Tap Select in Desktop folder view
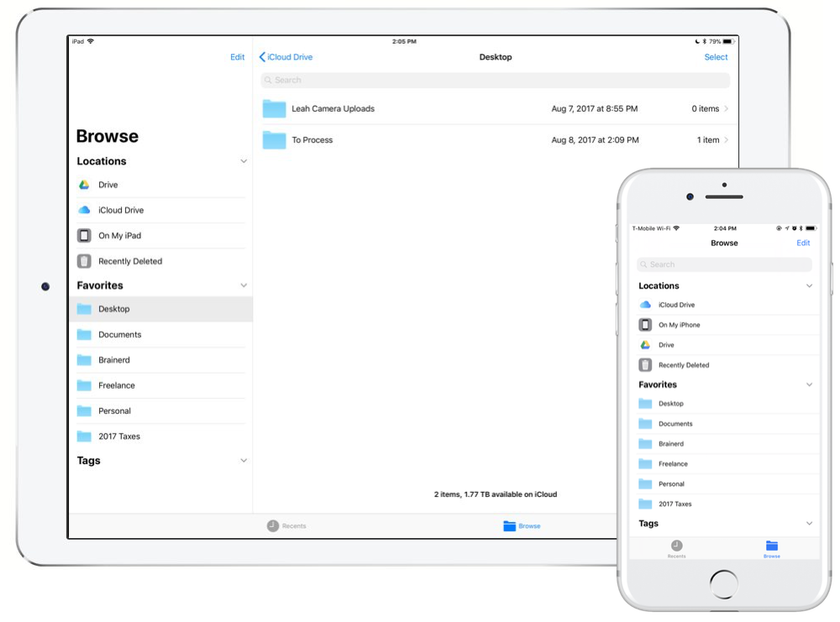Viewport: 840px width, 622px height. (716, 57)
